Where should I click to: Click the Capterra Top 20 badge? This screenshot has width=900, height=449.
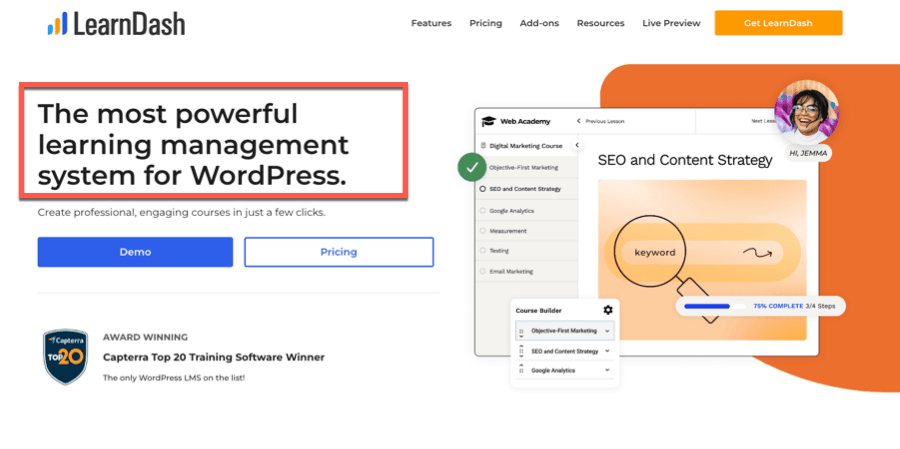tap(66, 356)
